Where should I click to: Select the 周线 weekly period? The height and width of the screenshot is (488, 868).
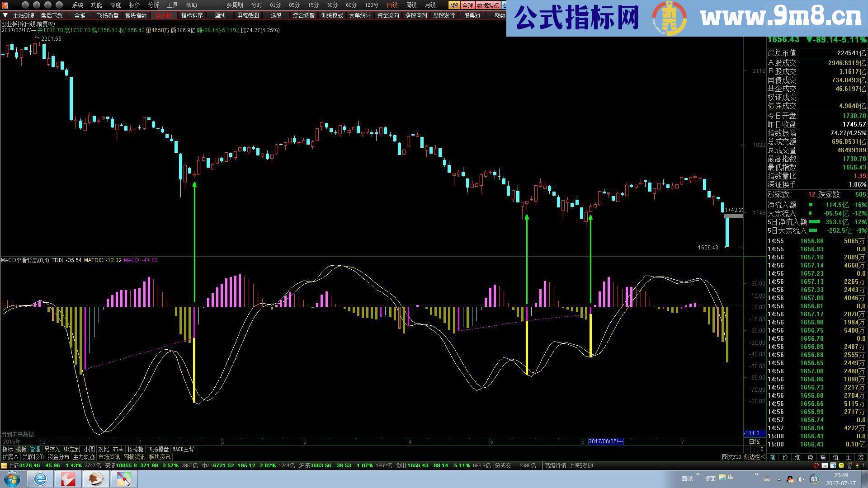click(411, 5)
